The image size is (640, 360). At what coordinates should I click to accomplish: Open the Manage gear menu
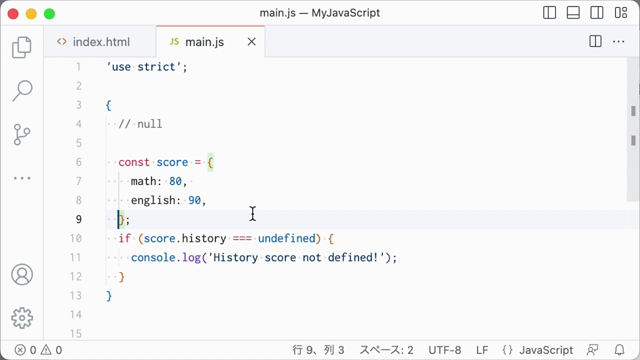22,318
